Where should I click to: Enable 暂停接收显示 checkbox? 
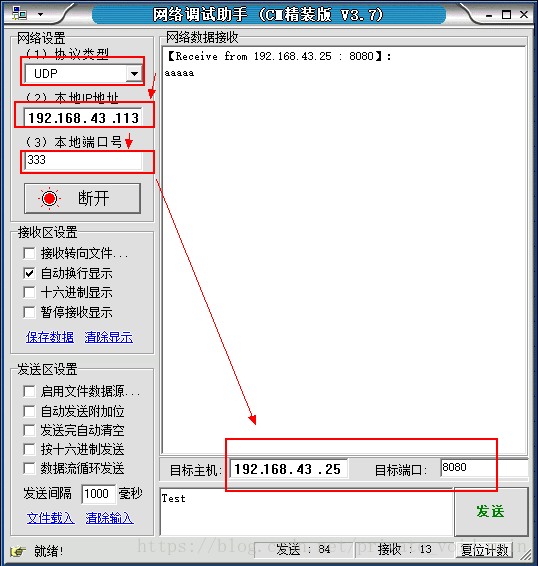[29, 312]
